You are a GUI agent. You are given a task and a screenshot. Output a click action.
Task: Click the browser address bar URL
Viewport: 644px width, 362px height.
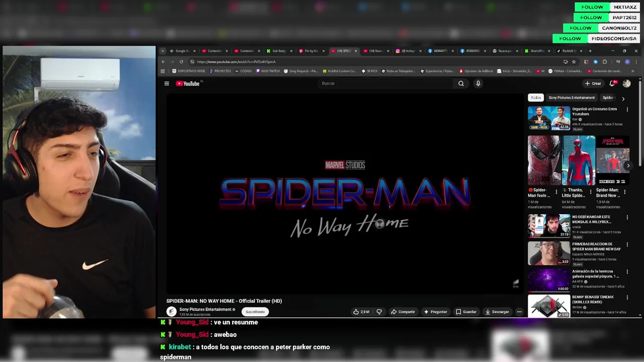(236, 62)
